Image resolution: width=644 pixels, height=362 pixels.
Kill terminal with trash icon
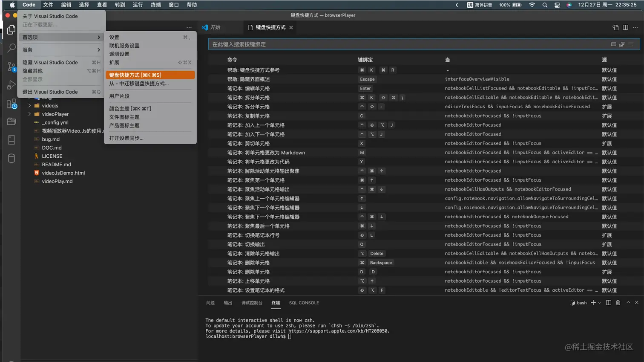pyautogui.click(x=618, y=303)
